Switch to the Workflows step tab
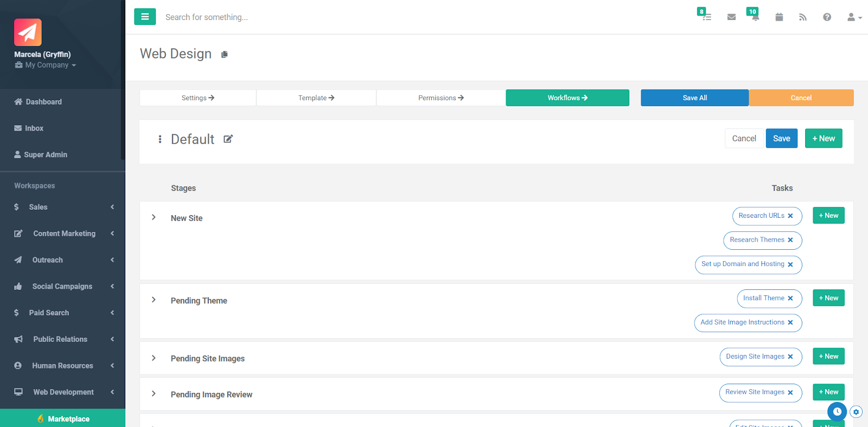The image size is (868, 427). click(567, 98)
